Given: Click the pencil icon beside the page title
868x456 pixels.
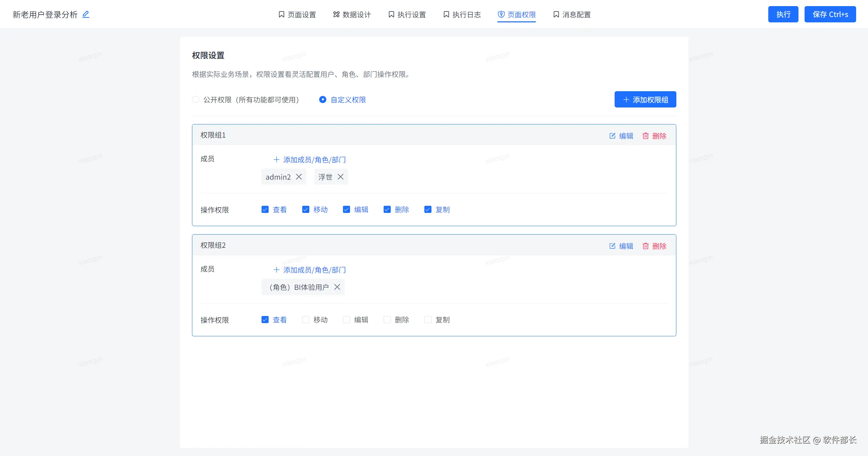Looking at the screenshot, I should (86, 14).
